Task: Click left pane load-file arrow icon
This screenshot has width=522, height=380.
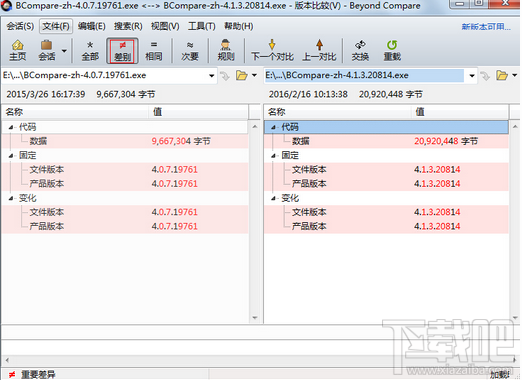Action: (225, 76)
